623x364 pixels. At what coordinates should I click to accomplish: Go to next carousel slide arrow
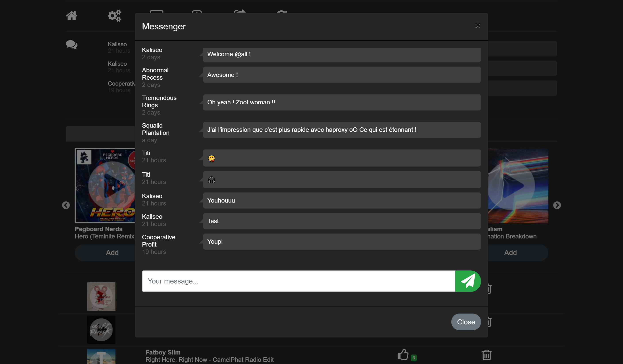point(557,205)
